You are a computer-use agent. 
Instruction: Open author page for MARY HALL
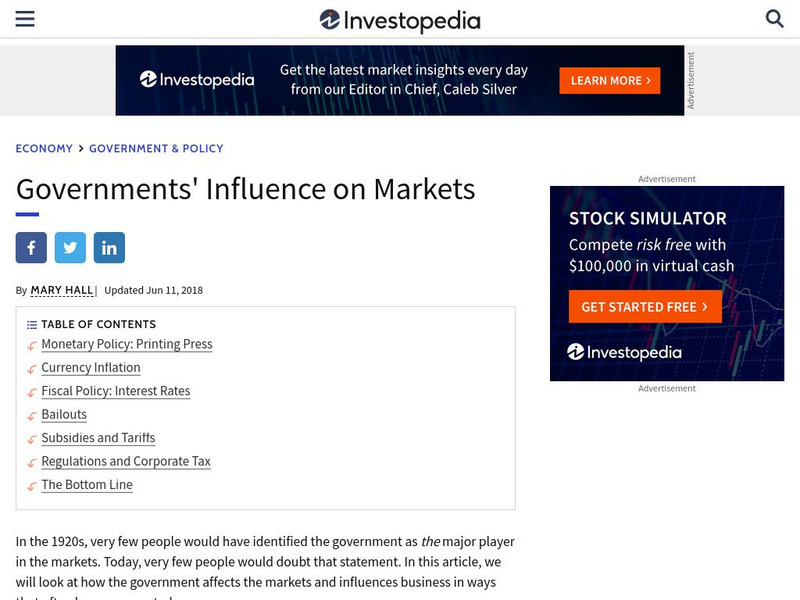63,290
